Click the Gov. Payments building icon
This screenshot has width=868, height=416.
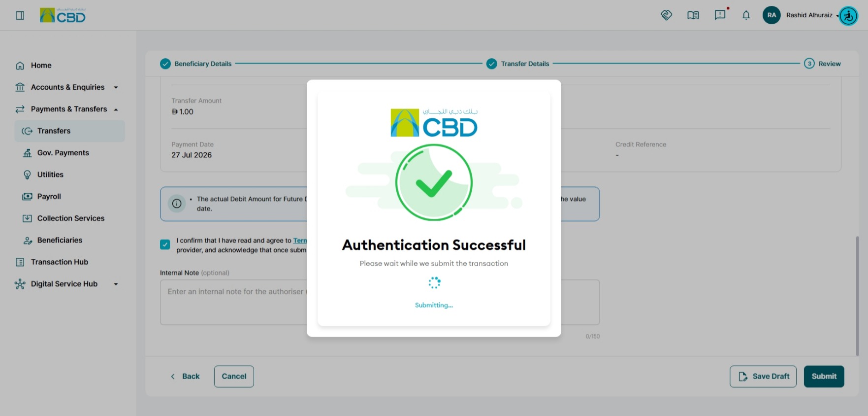pyautogui.click(x=27, y=153)
